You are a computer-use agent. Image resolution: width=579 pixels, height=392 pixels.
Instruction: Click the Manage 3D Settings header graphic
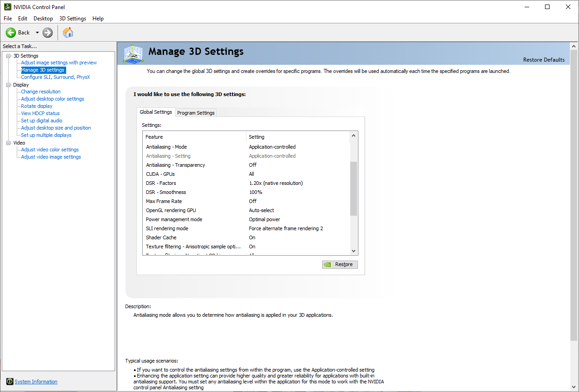point(133,54)
